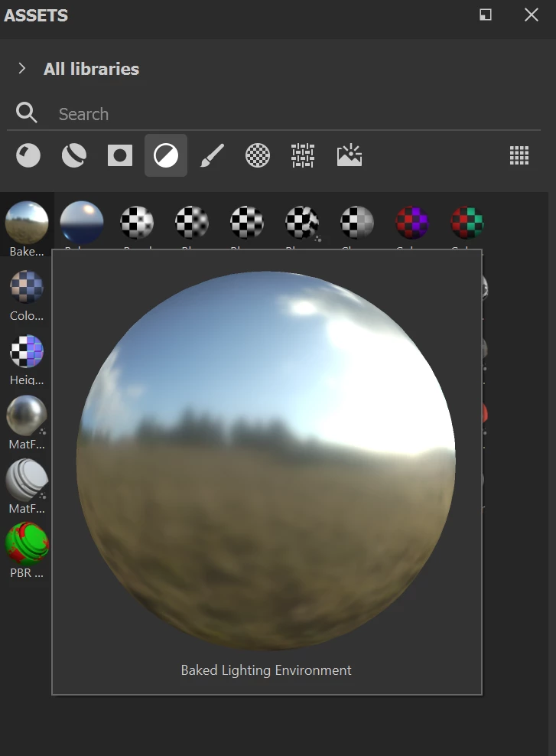This screenshot has height=756, width=556.
Task: Select the Colo... blue checker filter thumbnail
Action: pyautogui.click(x=27, y=286)
